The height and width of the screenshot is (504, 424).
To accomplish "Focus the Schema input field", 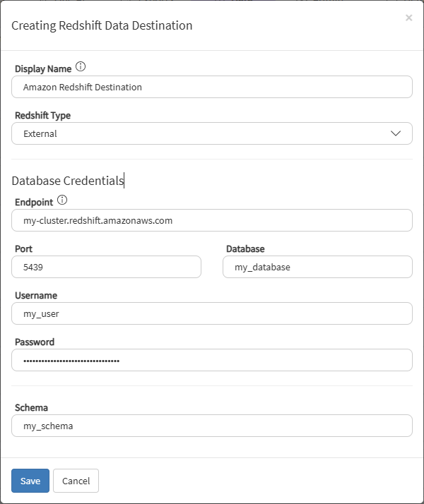I will (x=212, y=426).
